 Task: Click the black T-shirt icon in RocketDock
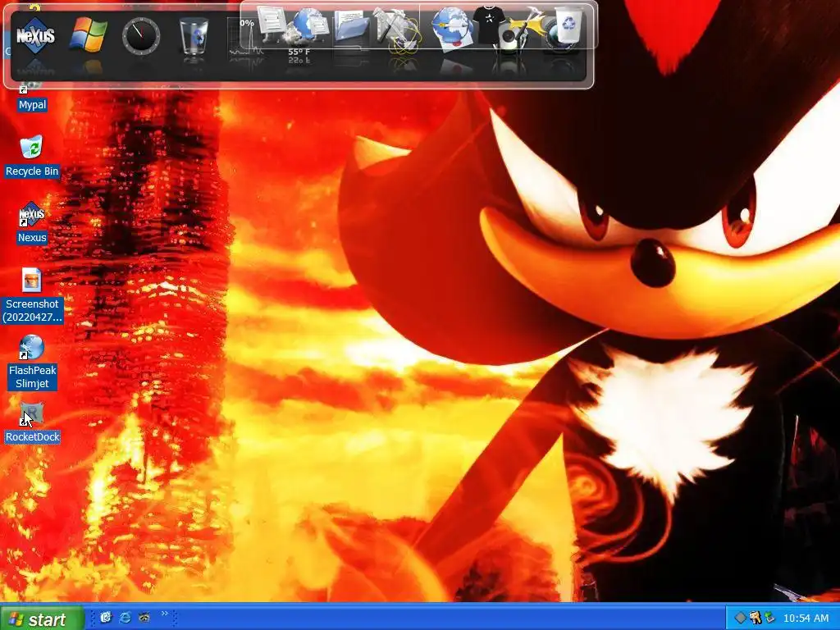point(489,25)
